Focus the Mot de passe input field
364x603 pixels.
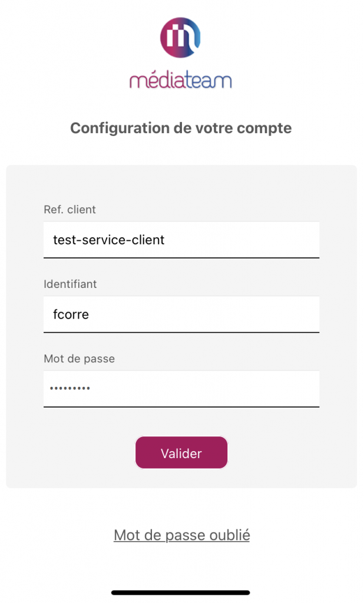tap(181, 389)
